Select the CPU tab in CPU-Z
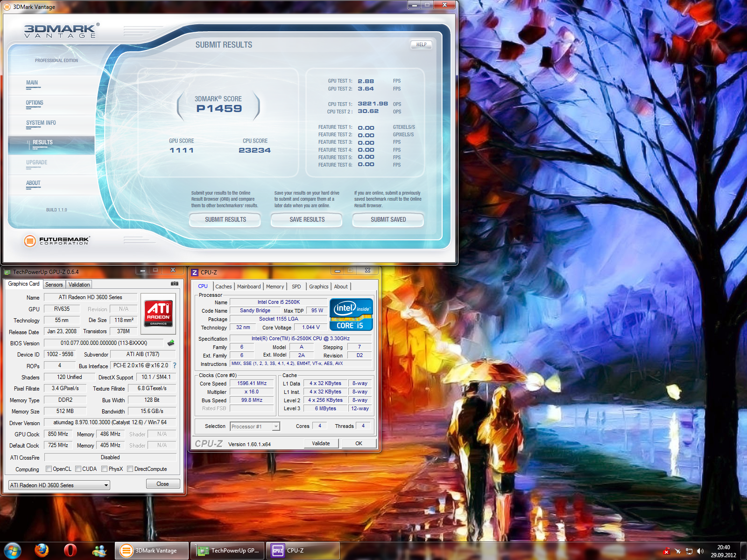The width and height of the screenshot is (747, 560). 203,286
